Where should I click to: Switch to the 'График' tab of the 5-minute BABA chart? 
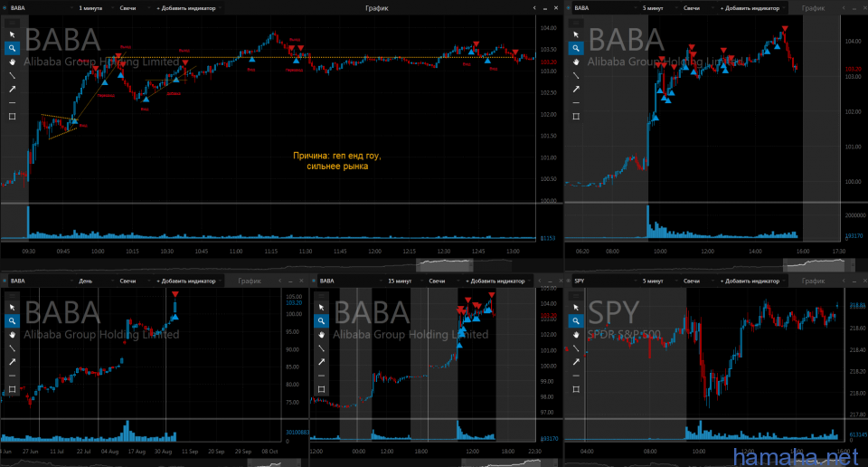tap(813, 8)
